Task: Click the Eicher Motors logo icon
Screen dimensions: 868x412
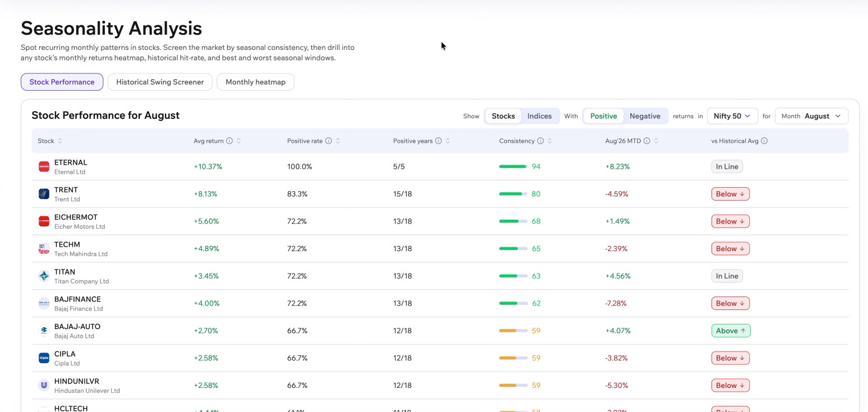Action: pos(44,221)
